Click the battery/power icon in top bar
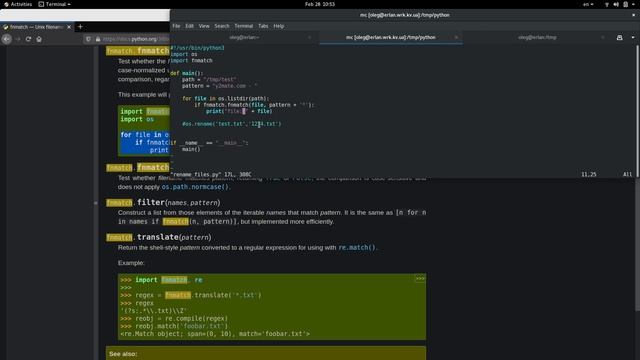The width and height of the screenshot is (640, 360). pyautogui.click(x=625, y=4)
